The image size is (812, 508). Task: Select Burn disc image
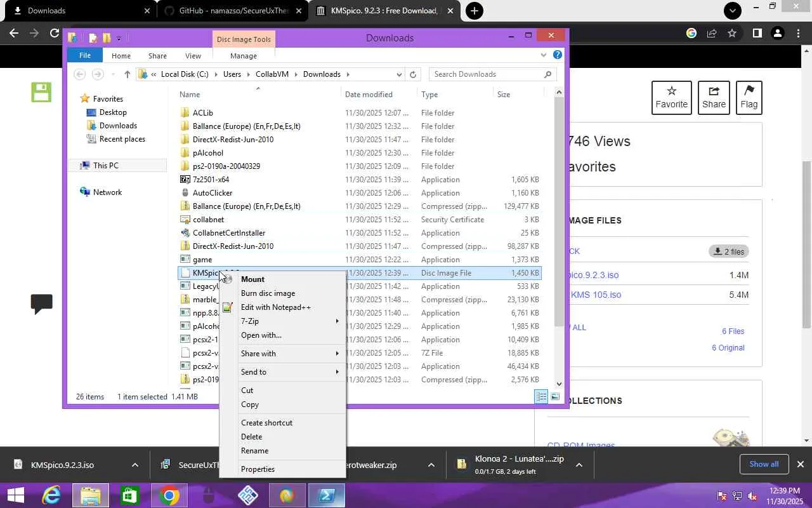pyautogui.click(x=282, y=293)
